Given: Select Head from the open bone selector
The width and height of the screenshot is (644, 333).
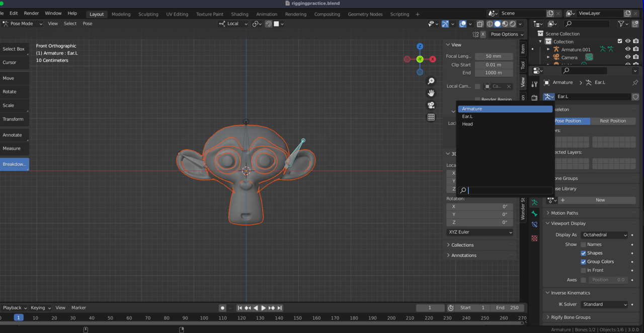Looking at the screenshot, I should click(467, 124).
